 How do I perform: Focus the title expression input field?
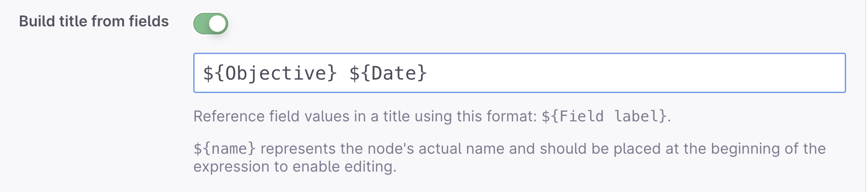[x=519, y=73]
